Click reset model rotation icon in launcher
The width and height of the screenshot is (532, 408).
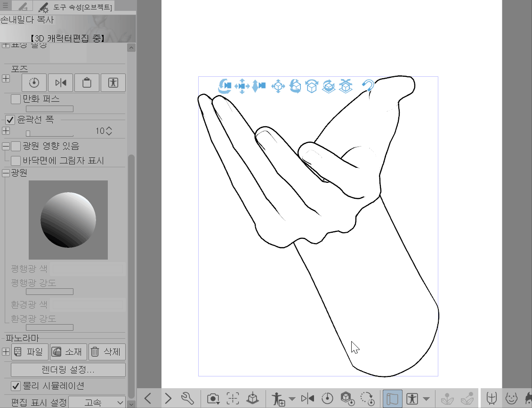click(x=367, y=398)
